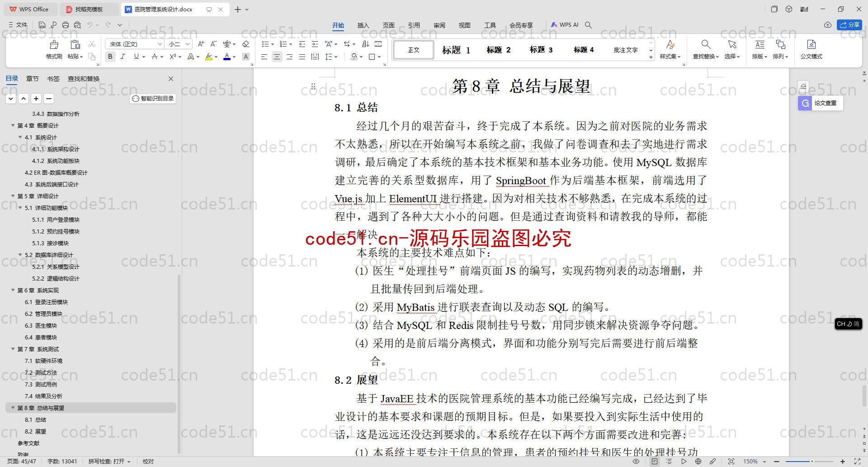Screen dimensions: 868x467
Task: Toggle Superscript formatting
Action: [x=173, y=57]
